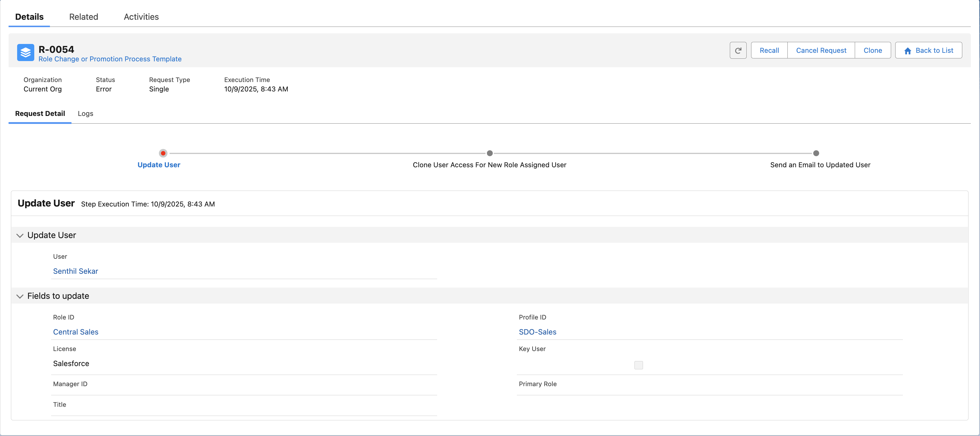Open the Central Sales role link

(76, 332)
